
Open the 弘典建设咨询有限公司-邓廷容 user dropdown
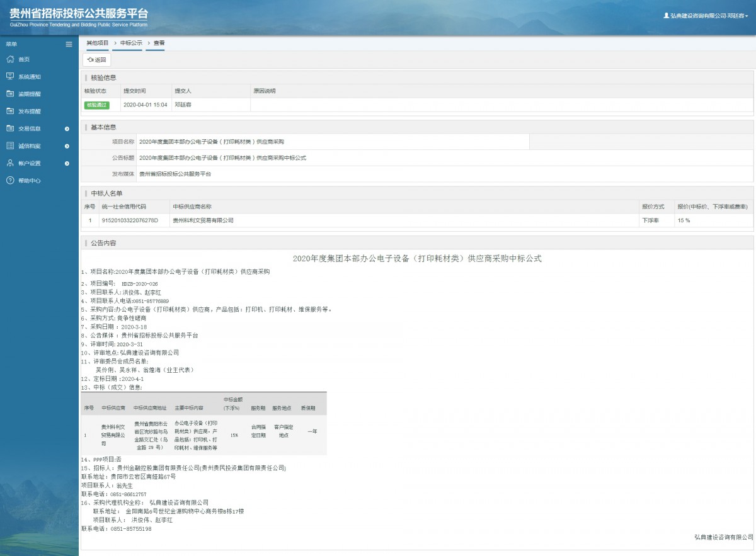click(x=706, y=15)
